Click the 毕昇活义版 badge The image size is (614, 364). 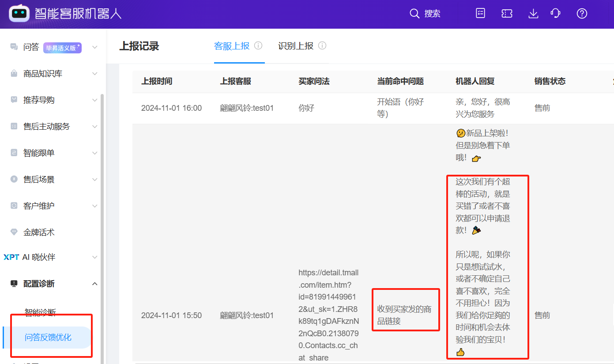pos(62,48)
